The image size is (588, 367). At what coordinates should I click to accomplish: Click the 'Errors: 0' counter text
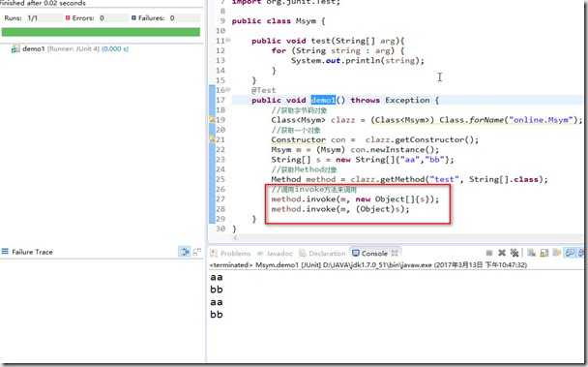pos(88,17)
